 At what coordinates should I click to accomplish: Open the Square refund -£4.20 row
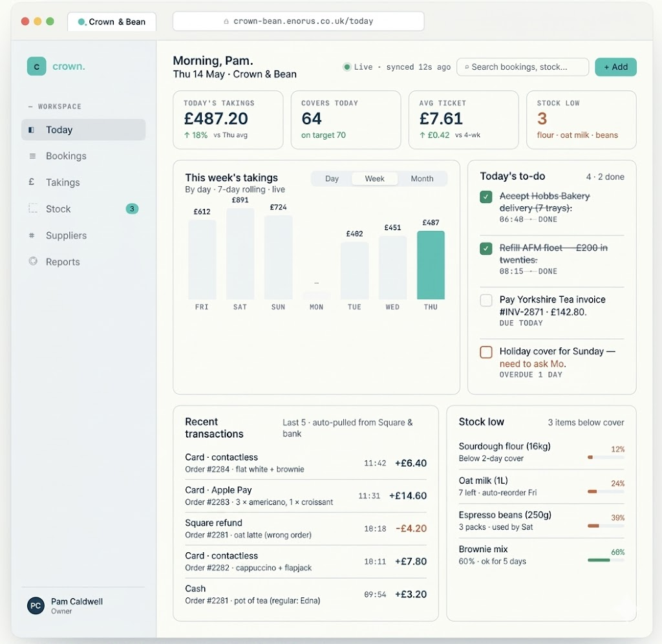[306, 529]
